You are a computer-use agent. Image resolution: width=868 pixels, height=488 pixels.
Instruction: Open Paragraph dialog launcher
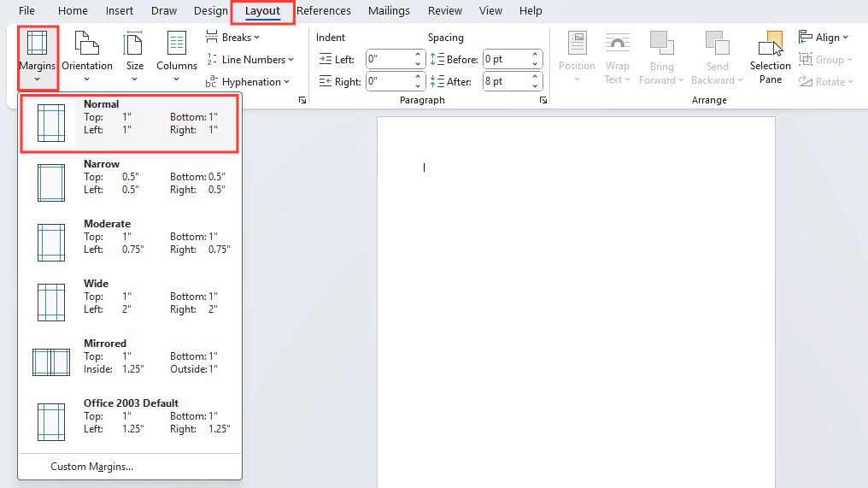tap(543, 100)
